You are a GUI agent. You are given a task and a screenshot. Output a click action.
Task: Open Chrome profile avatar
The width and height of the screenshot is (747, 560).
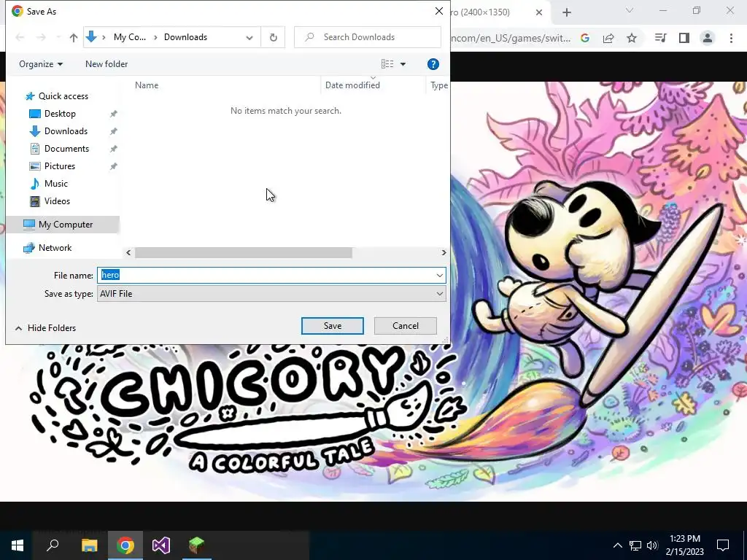click(x=708, y=38)
